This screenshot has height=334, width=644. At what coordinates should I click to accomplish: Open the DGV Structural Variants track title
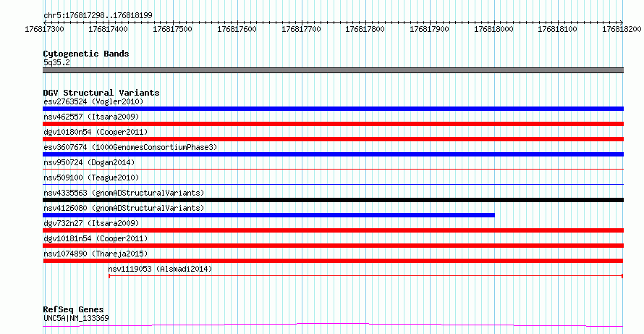click(101, 93)
